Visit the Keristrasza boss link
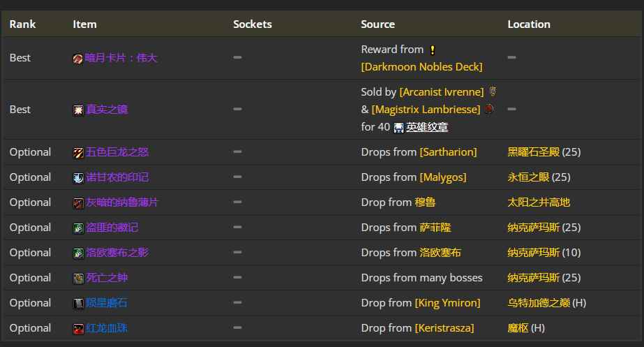The width and height of the screenshot is (644, 347). pos(444,328)
